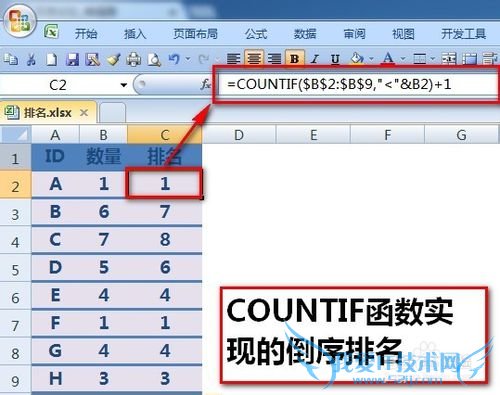Viewport: 500px width, 395px height.
Task: Select the Format Painter brush
Action: tap(113, 59)
